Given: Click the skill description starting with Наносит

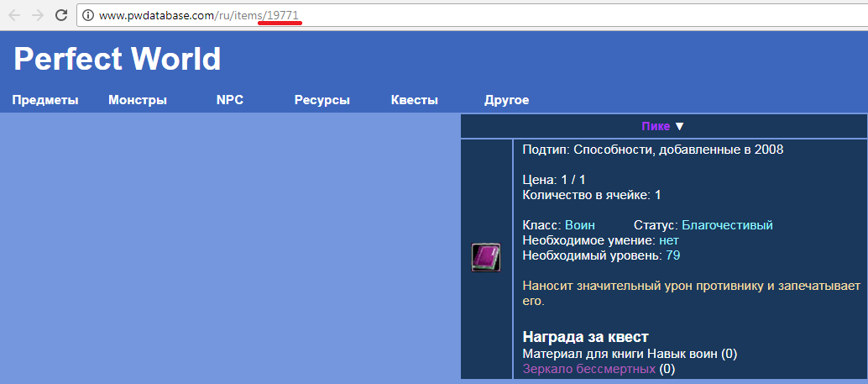Looking at the screenshot, I should click(692, 294).
